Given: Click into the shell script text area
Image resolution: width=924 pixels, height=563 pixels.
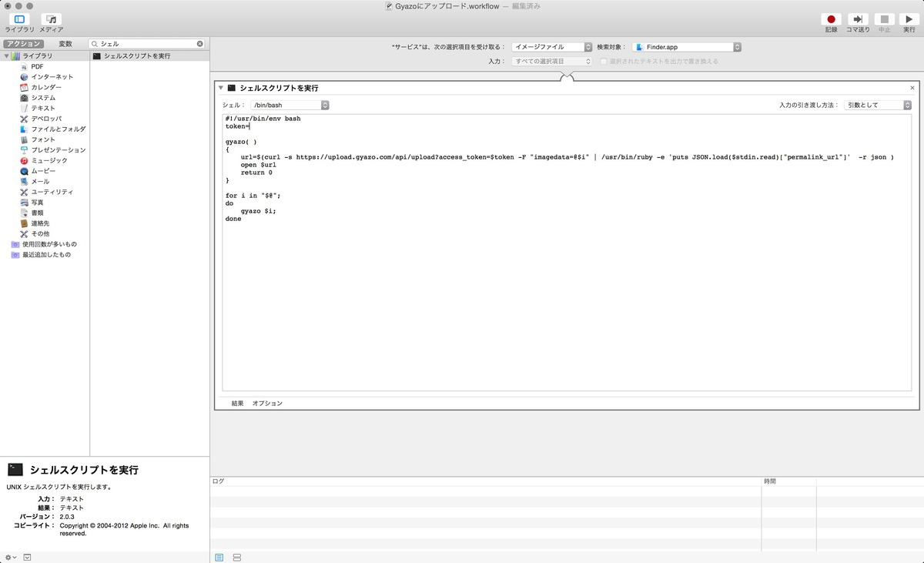Looking at the screenshot, I should point(567,253).
